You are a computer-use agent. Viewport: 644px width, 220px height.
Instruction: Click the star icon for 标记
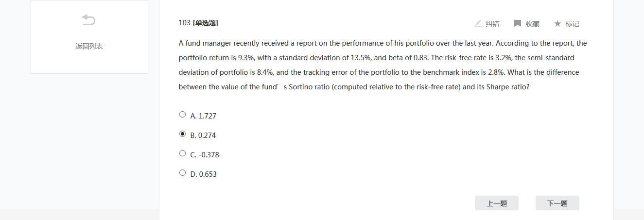(x=557, y=23)
